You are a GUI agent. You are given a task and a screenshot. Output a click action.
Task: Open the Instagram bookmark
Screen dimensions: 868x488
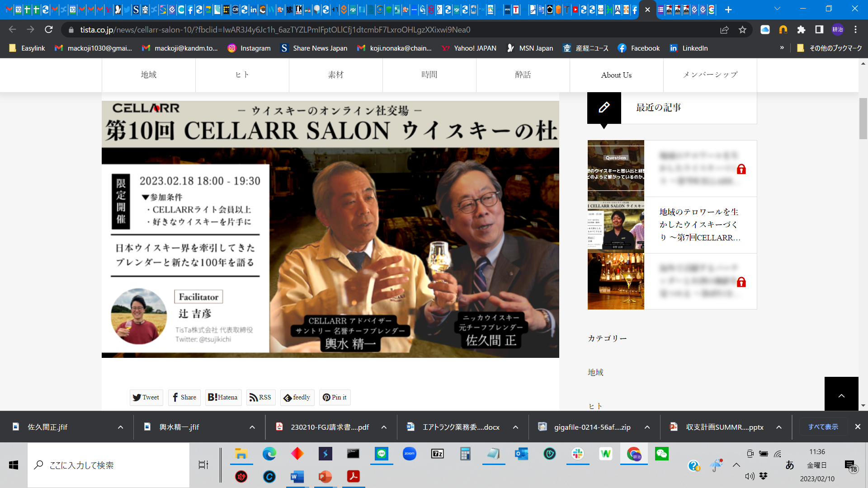click(x=249, y=48)
